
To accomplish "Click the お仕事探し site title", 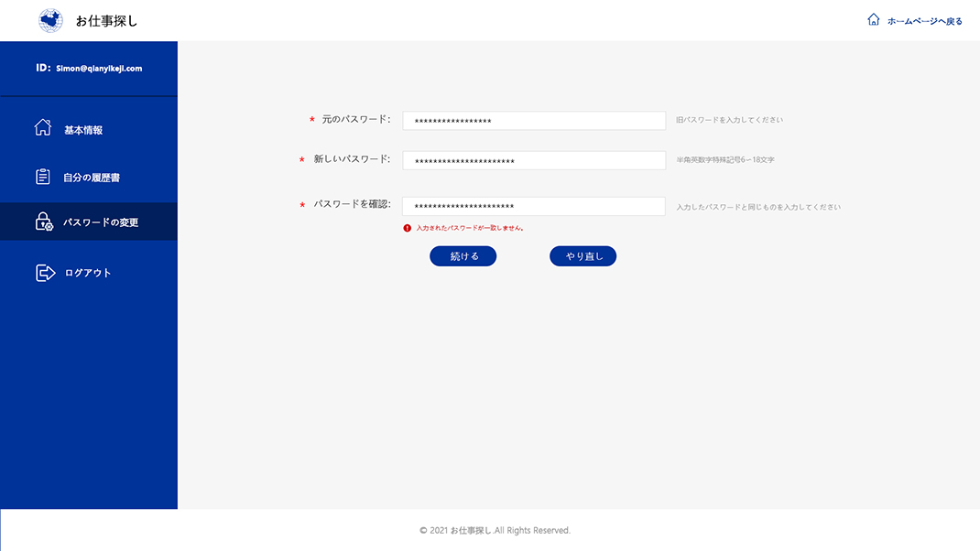I will [106, 20].
